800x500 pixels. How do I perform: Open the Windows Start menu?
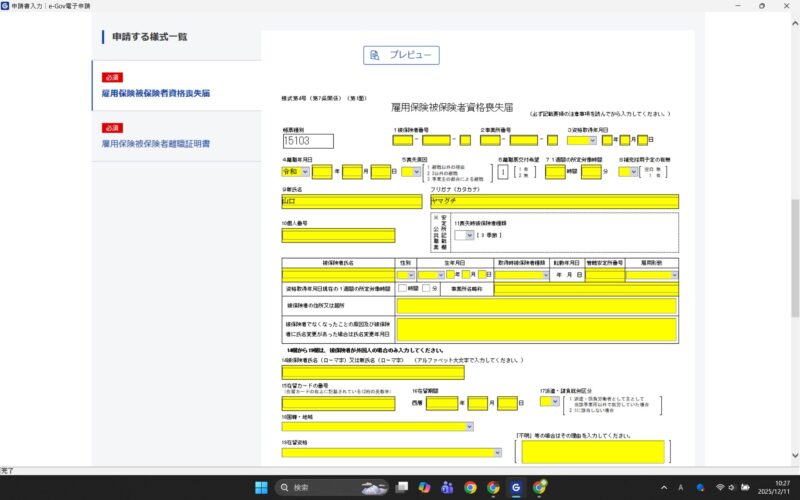(x=261, y=488)
